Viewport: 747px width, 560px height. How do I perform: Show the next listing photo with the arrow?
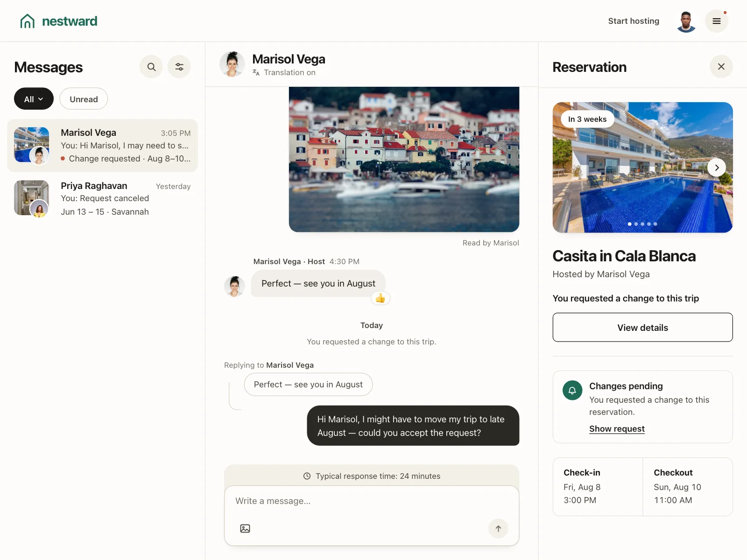pos(717,168)
